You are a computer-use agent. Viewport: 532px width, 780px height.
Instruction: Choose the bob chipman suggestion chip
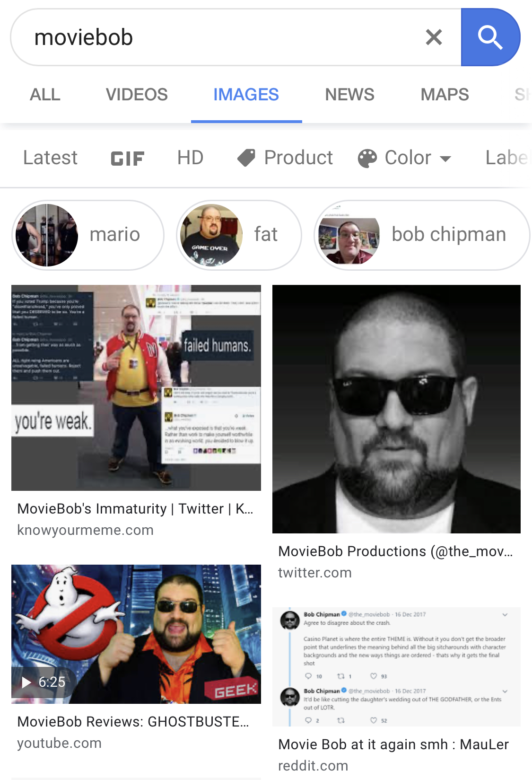[422, 235]
